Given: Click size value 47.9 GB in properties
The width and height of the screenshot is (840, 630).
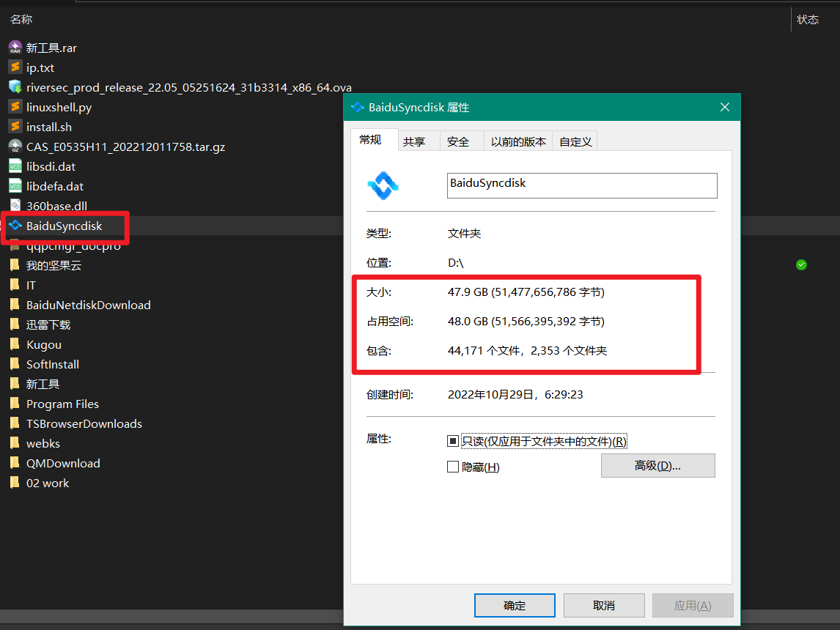Looking at the screenshot, I should click(526, 292).
